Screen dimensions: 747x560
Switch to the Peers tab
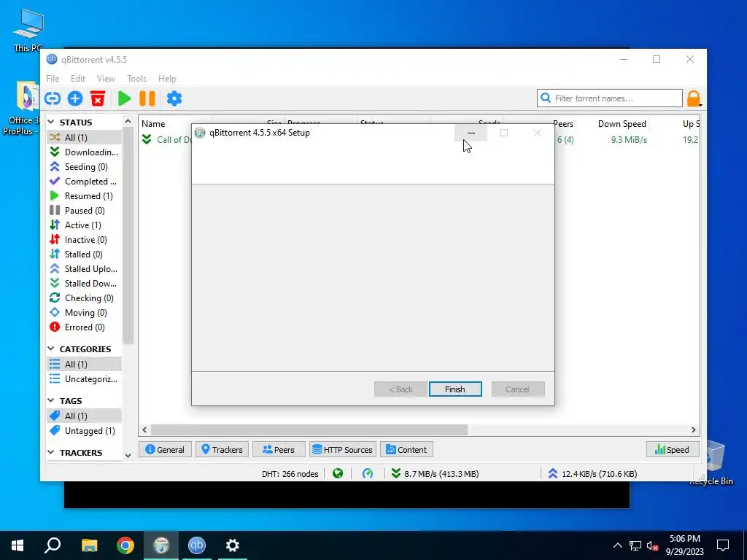(279, 449)
